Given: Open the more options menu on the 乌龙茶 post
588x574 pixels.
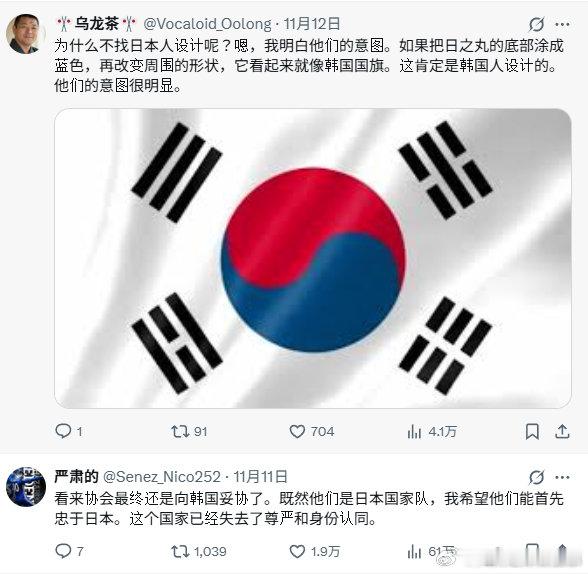Looking at the screenshot, I should 562,24.
